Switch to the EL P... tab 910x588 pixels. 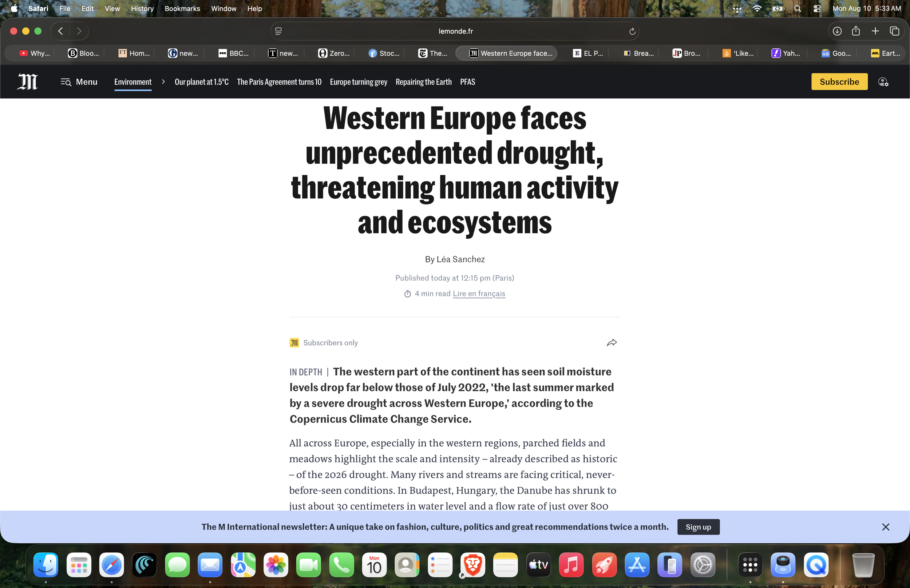(x=588, y=53)
